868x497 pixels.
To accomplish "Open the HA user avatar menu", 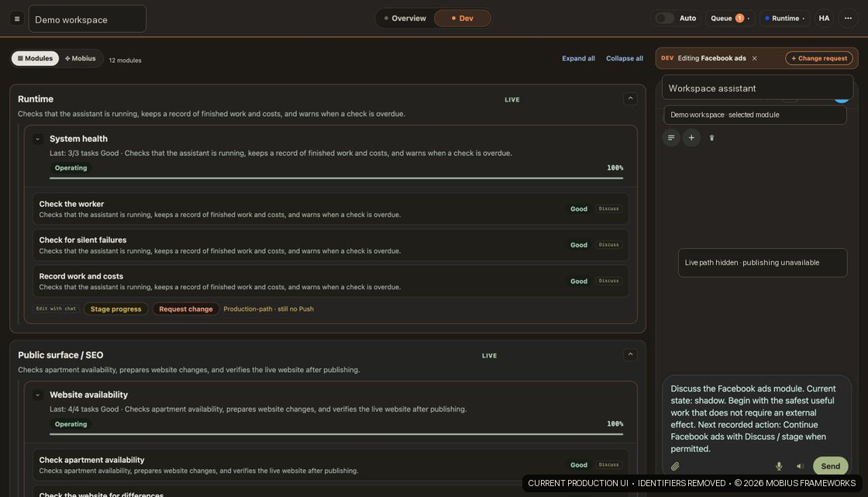I will point(824,19).
